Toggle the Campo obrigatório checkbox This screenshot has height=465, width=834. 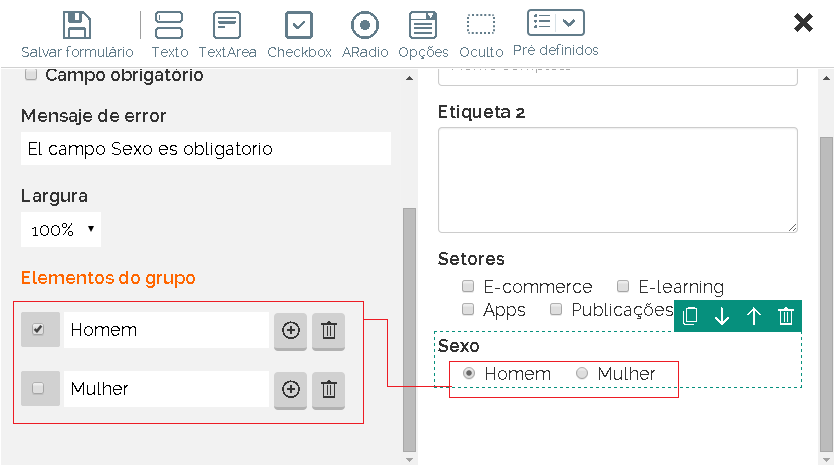click(x=31, y=75)
